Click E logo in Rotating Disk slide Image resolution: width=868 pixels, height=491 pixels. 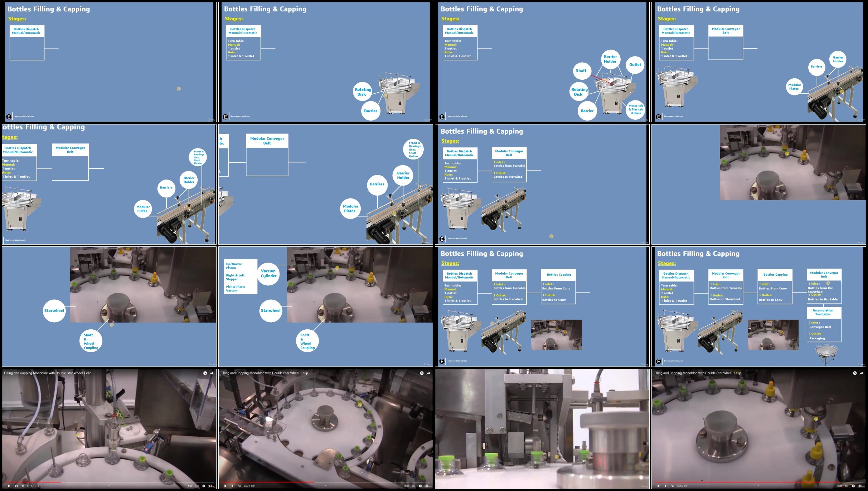coord(226,117)
